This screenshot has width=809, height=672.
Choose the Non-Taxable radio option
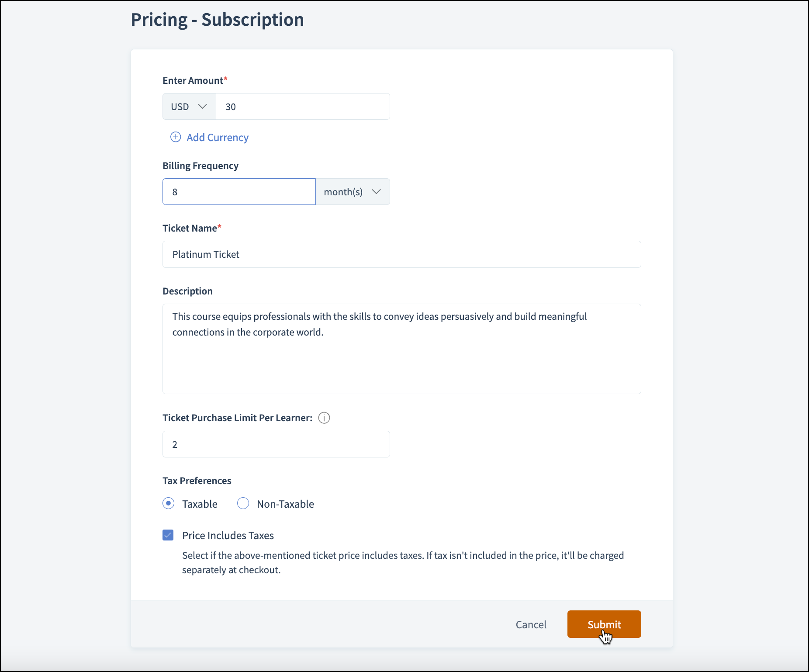click(243, 503)
